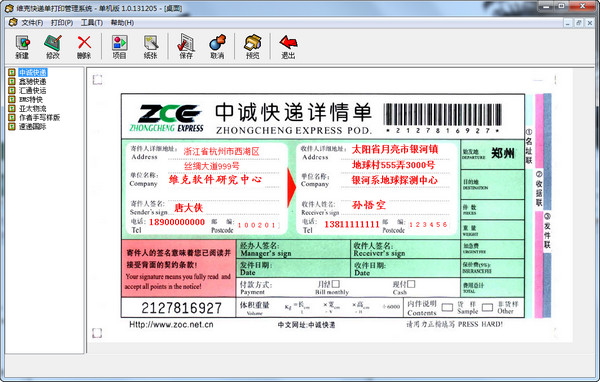Close the inner document window
This screenshot has width=600, height=382.
[590, 23]
